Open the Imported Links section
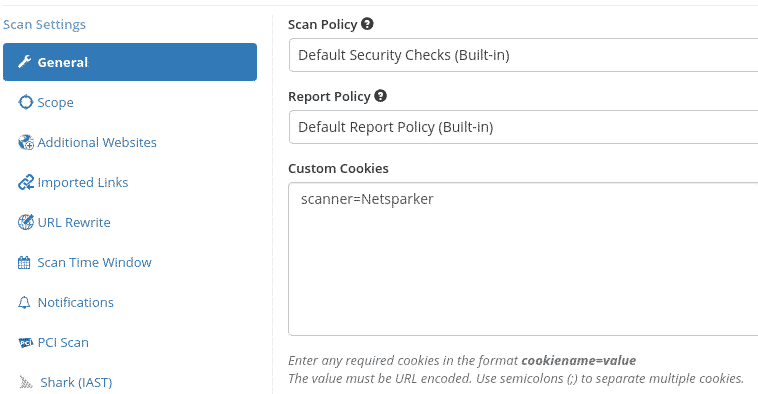 [83, 183]
